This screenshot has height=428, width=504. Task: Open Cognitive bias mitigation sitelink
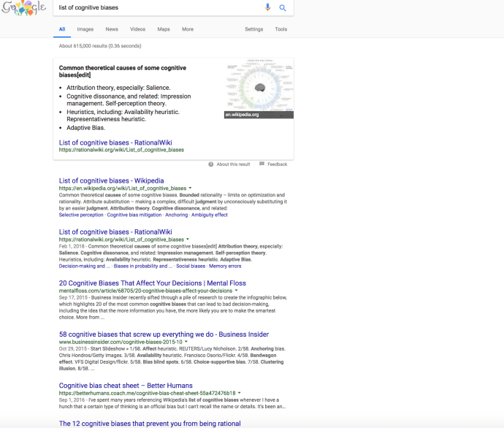pyautogui.click(x=134, y=215)
